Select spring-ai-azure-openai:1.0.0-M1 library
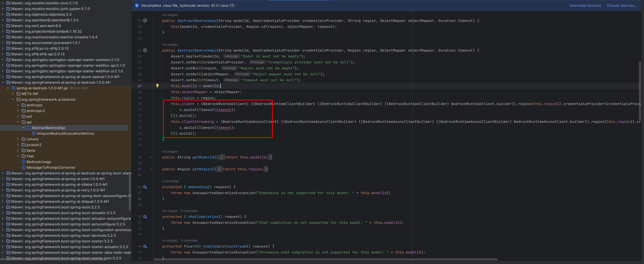 65,77
